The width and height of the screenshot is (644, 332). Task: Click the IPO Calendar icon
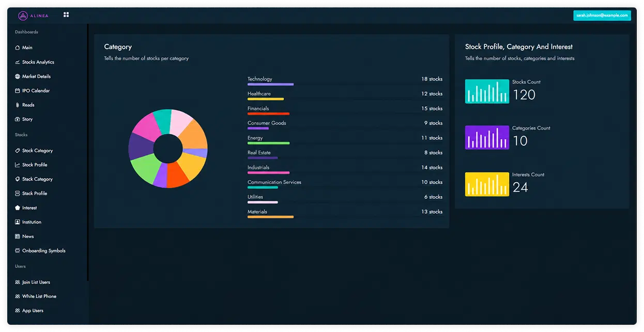pos(18,91)
